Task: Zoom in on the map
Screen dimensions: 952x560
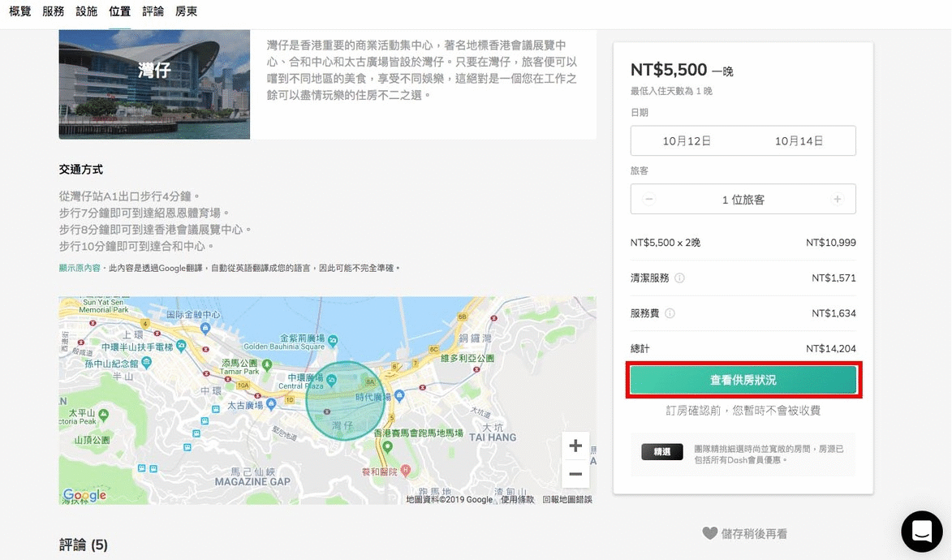Action: click(575, 446)
